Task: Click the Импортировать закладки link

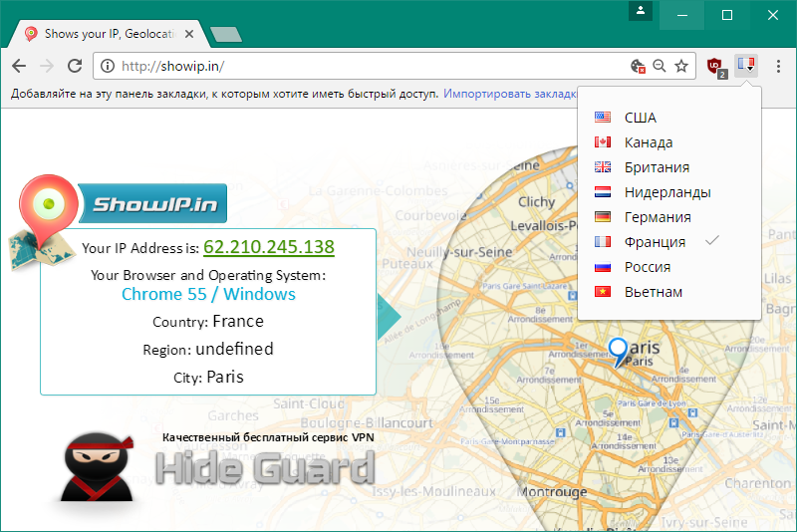Action: coord(510,94)
